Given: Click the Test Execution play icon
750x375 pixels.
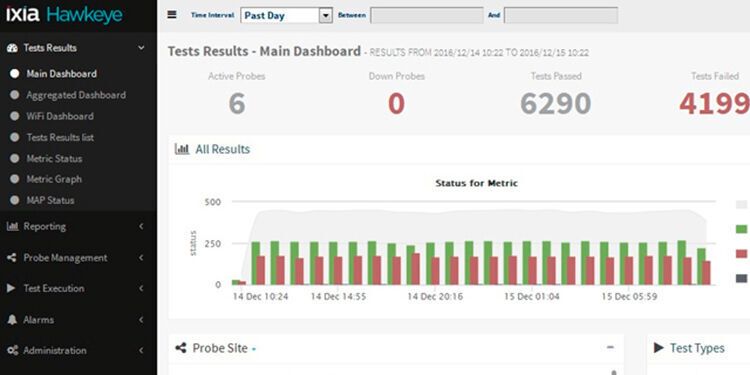Looking at the screenshot, I should 11,288.
